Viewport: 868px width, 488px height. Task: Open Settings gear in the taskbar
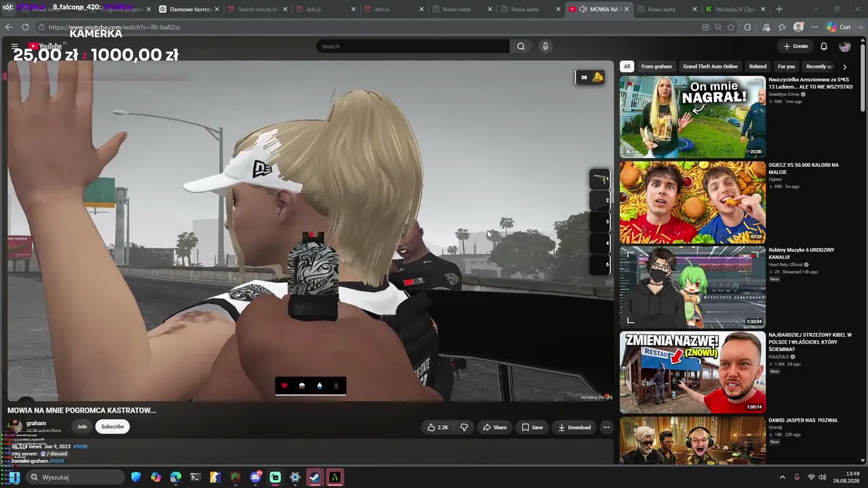[x=295, y=477]
